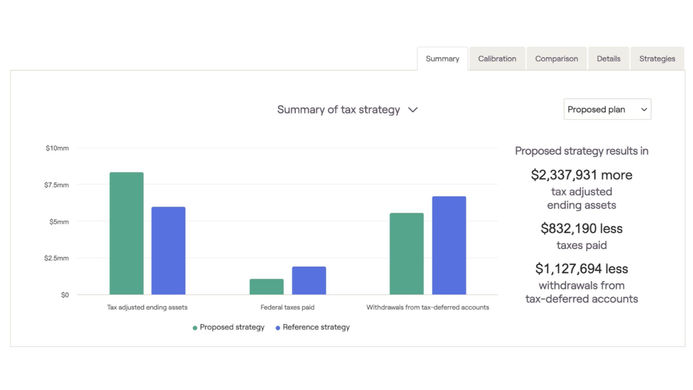Screen dimensions: 693x390
Task: Click the '$1,127,694 less' figure
Action: pos(582,269)
